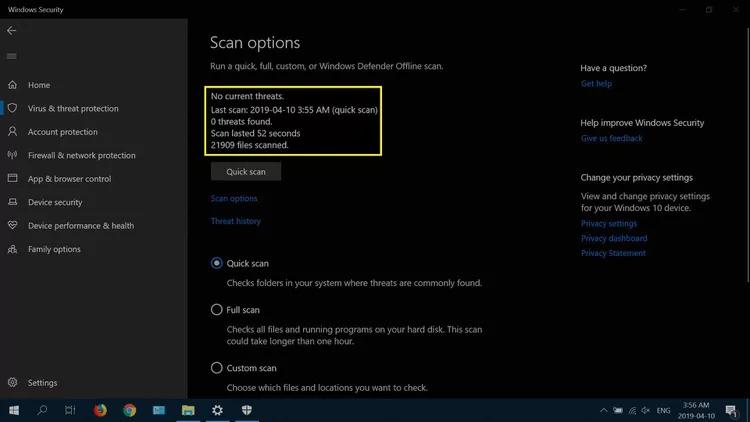Open Family options section
Screen dimensions: 750x422
(x=54, y=249)
